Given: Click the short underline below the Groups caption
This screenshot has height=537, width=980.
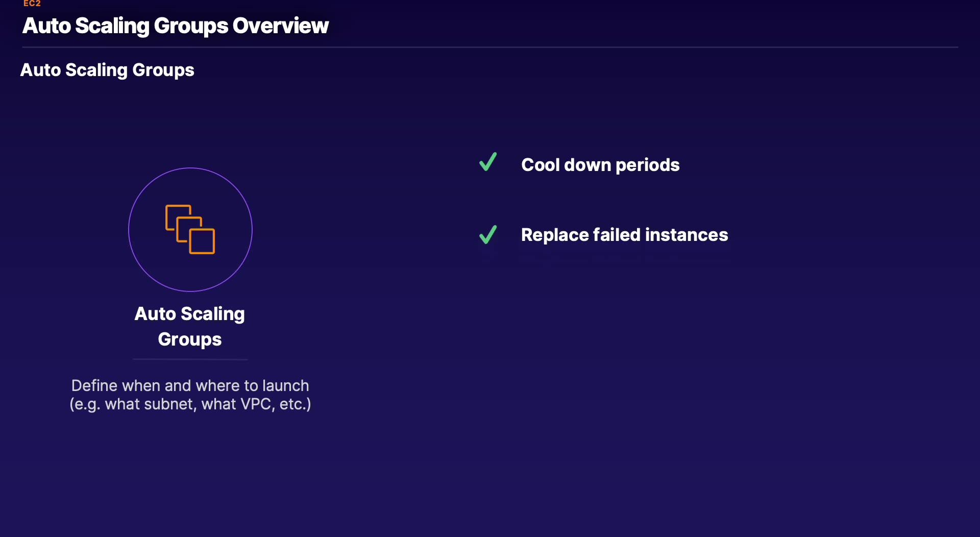Looking at the screenshot, I should coord(190,359).
